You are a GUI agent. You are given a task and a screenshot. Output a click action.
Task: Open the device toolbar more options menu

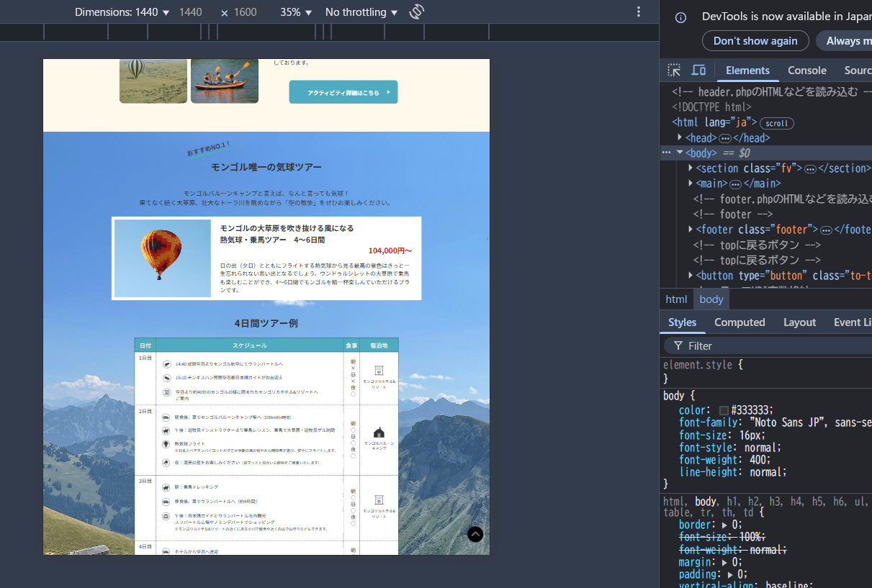coord(638,12)
